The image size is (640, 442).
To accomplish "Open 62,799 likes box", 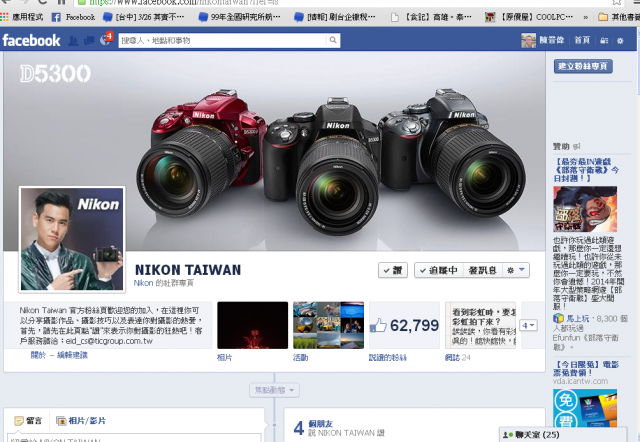I will click(x=404, y=325).
